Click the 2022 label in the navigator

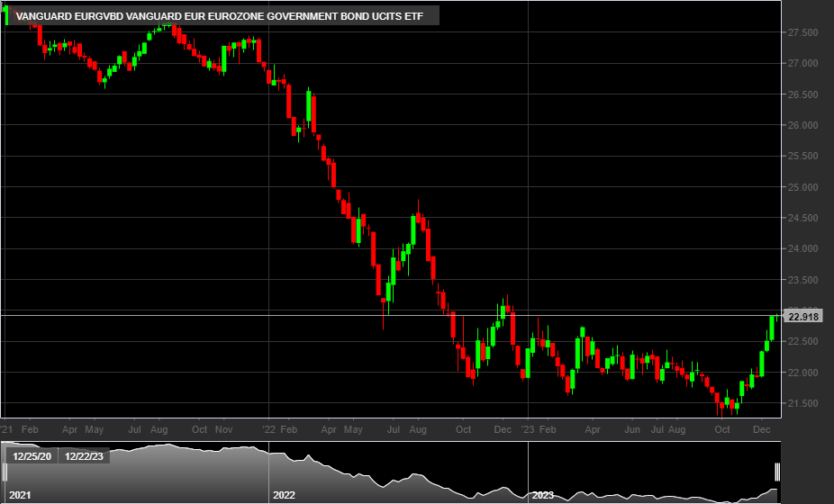[284, 495]
